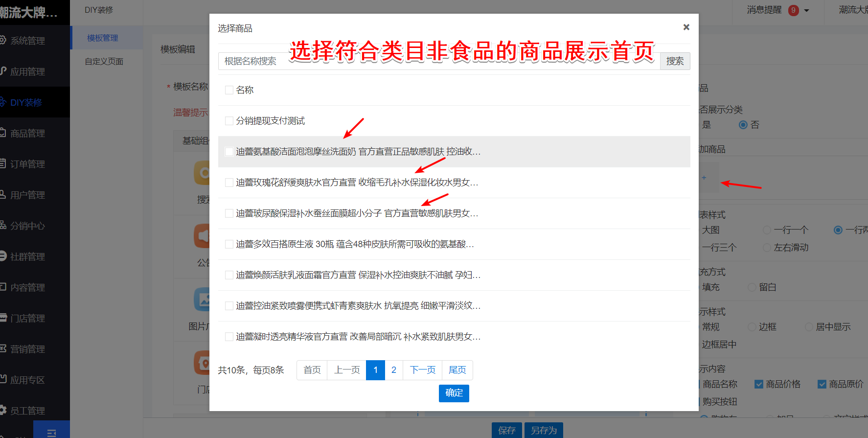Screen dimensions: 868x438
Task: Check the 分销提现支付测试 product
Action: click(x=229, y=121)
